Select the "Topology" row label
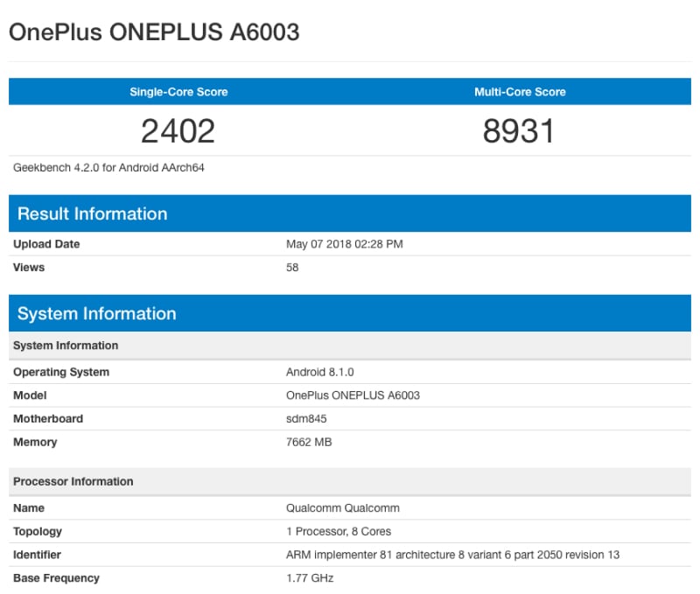This screenshot has height=594, width=700. (38, 532)
